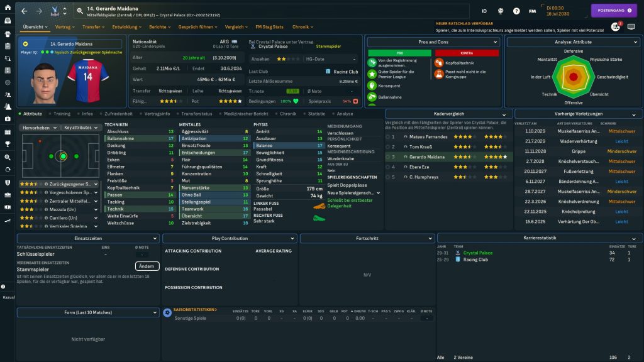Viewport: 644px width, 362px height.
Task: Select the Training radio tab
Action: [61, 114]
